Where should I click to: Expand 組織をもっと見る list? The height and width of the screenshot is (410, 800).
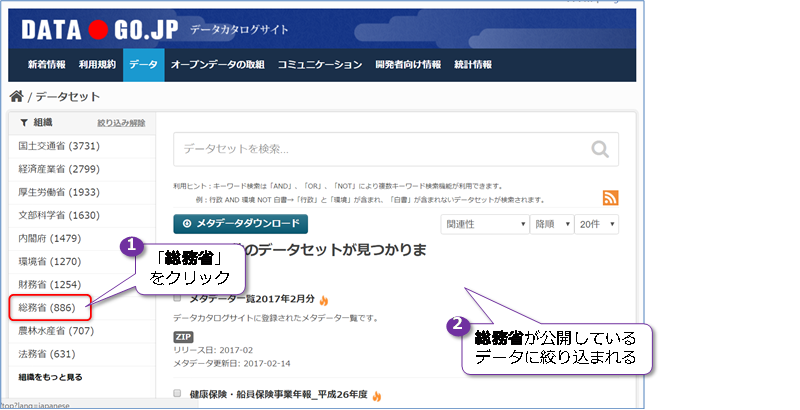point(51,377)
